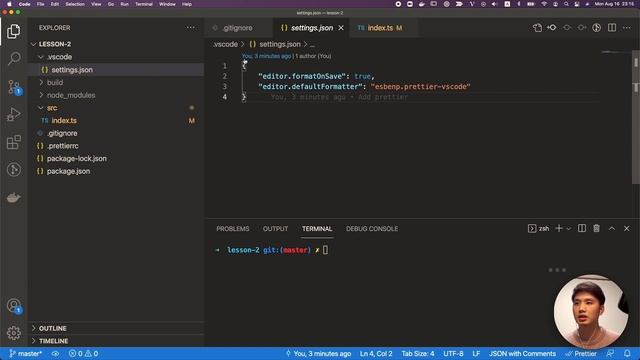Viewport: 640px width, 360px height.
Task: Click the compare with previous revision icon
Action: [552, 28]
